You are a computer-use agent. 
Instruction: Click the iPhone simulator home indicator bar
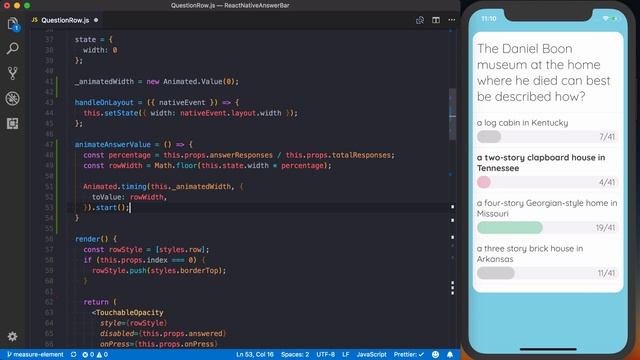pyautogui.click(x=548, y=349)
